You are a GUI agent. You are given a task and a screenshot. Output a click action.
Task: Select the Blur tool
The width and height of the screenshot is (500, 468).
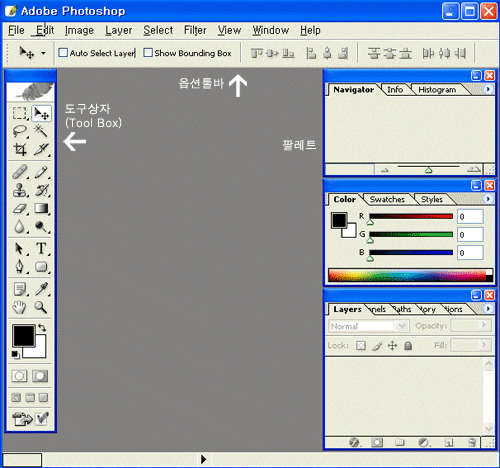pos(19,227)
